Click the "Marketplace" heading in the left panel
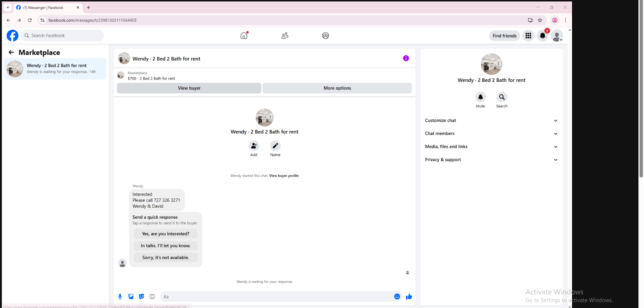The width and height of the screenshot is (644, 308). click(39, 52)
